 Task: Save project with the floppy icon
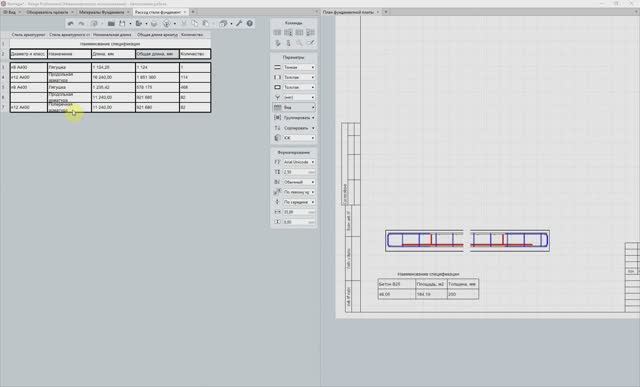(122, 24)
